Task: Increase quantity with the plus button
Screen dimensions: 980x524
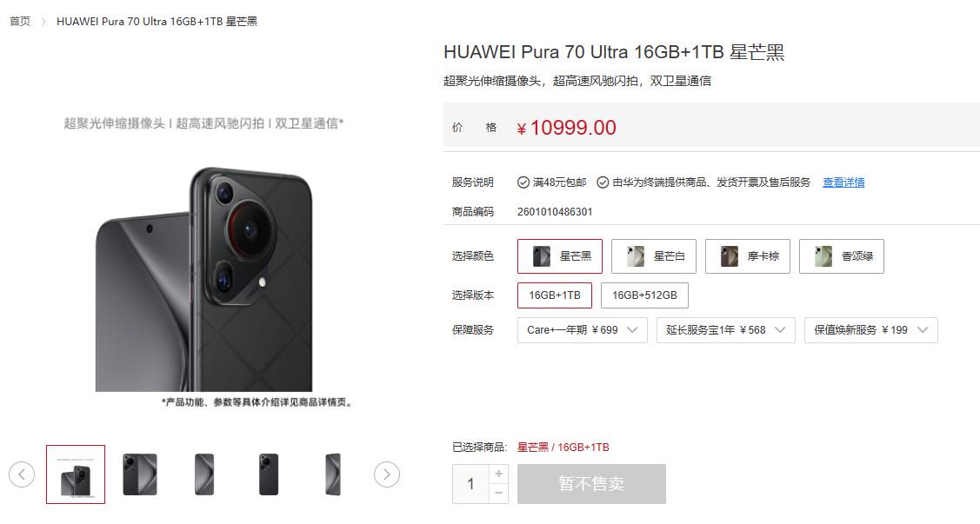Action: pyautogui.click(x=499, y=474)
